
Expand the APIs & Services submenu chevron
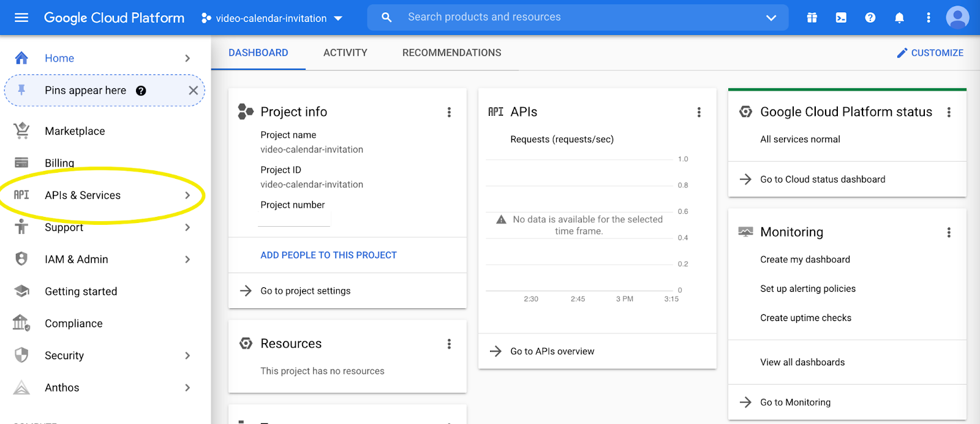(x=187, y=195)
